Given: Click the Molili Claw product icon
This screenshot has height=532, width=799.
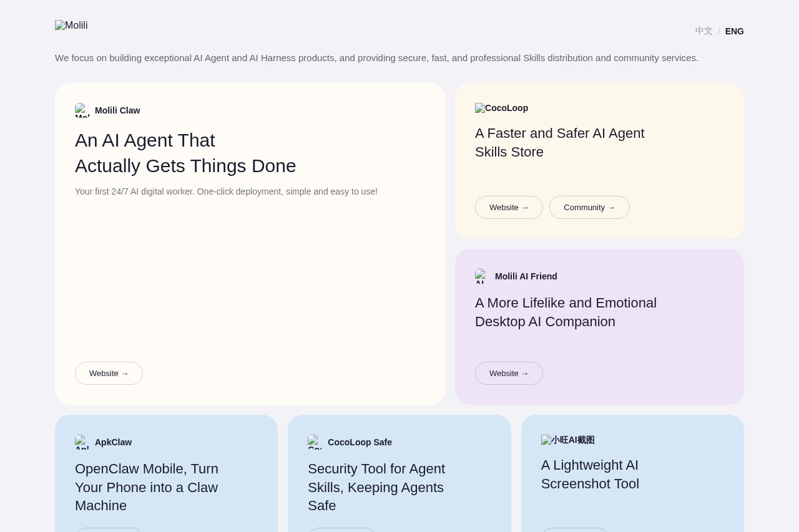Looking at the screenshot, I should point(82,110).
